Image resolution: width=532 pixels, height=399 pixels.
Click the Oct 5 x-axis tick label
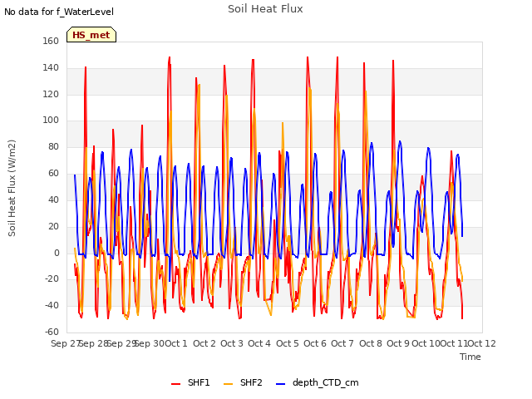(x=288, y=343)
